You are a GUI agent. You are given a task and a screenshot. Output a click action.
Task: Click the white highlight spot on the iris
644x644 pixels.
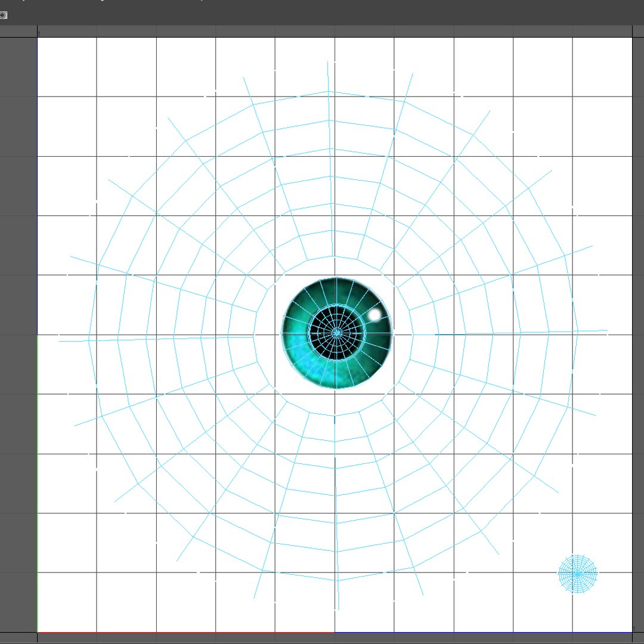(374, 315)
